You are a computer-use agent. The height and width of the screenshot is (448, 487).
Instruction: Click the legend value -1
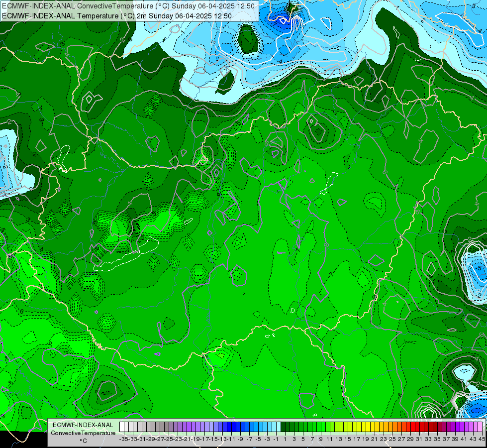point(276,439)
